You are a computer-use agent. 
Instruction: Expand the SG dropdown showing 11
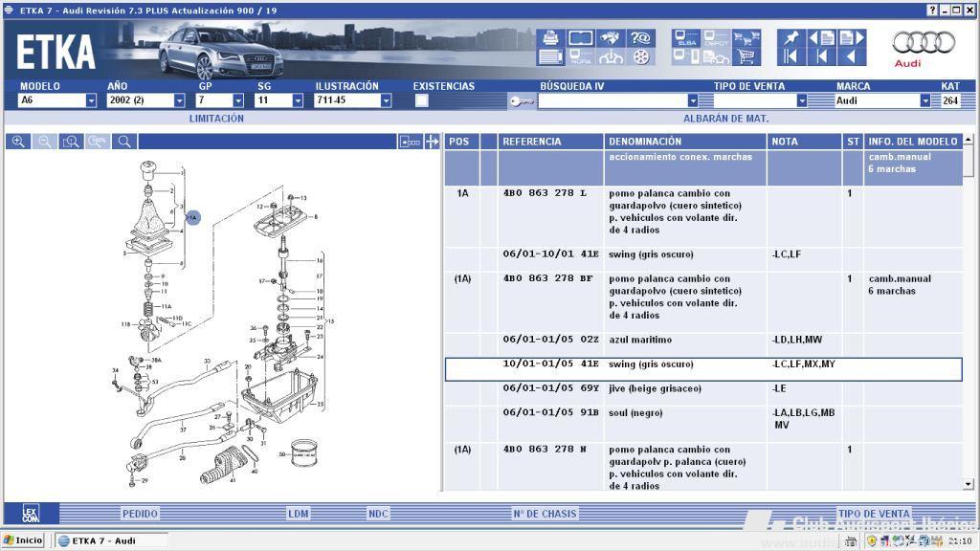[x=298, y=100]
